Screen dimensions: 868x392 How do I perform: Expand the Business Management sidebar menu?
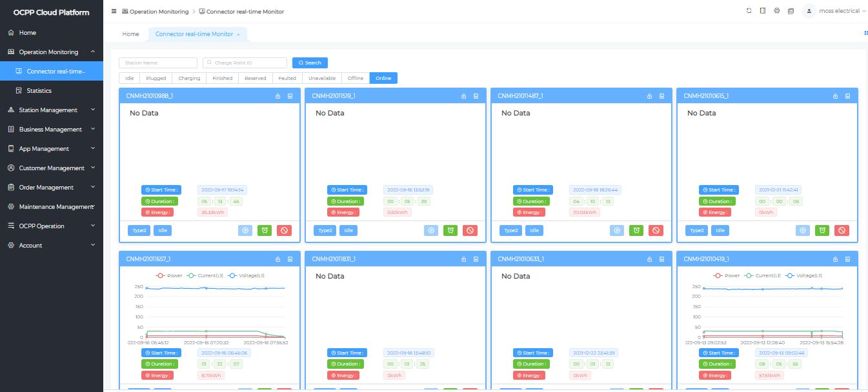52,129
